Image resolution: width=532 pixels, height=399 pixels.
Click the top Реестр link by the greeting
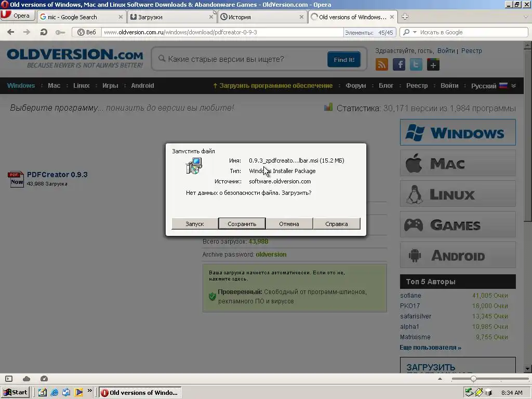point(471,50)
